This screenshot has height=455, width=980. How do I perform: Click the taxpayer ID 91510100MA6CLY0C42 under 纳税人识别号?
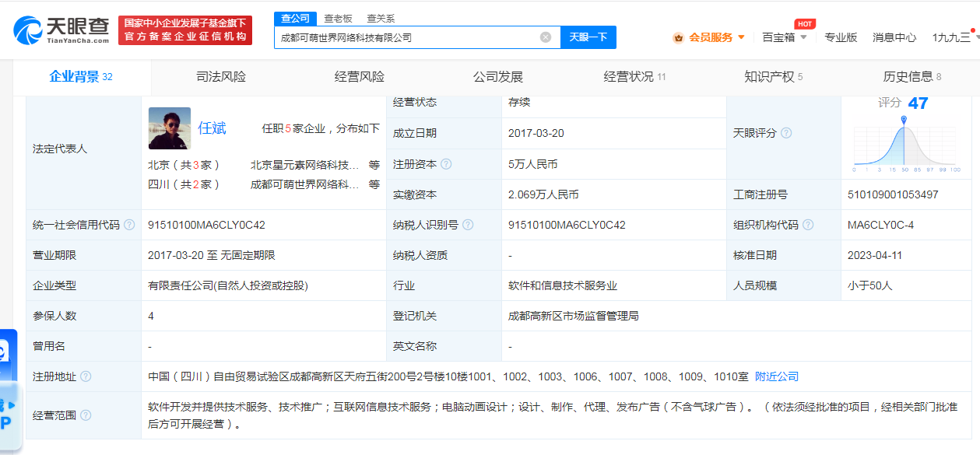(567, 225)
